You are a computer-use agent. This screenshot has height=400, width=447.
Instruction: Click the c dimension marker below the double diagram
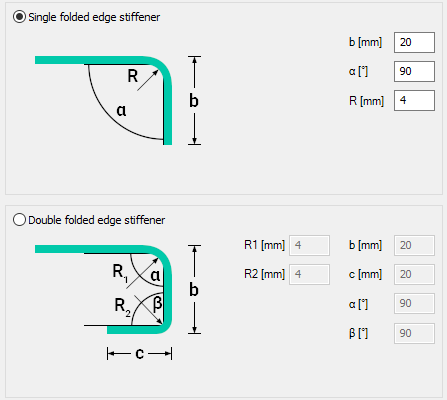139,353
